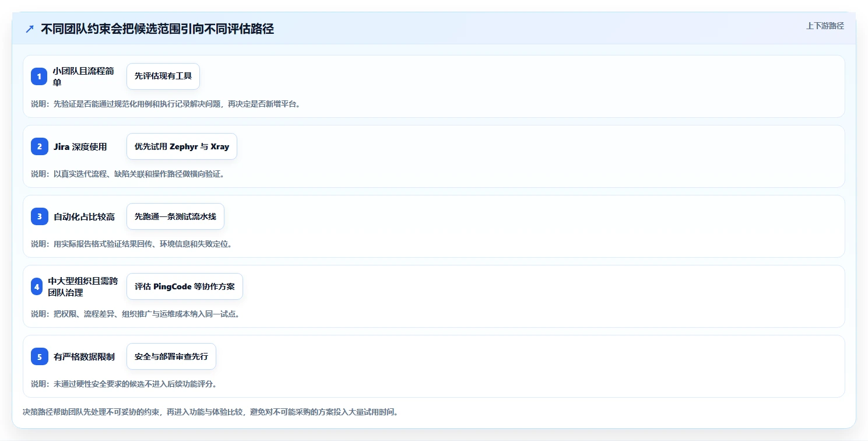The width and height of the screenshot is (868, 441).
Task: Click the description starting 先验证是否能通过规范化用例
Action: point(166,104)
